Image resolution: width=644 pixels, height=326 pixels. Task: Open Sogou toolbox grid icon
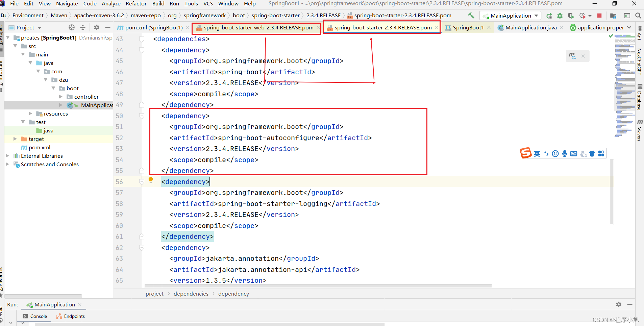[x=601, y=154]
